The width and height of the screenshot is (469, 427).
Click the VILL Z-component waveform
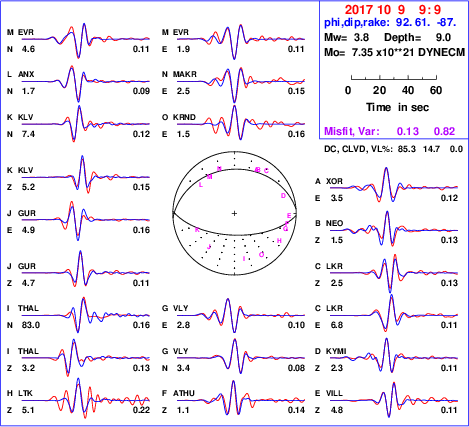[x=394, y=399]
